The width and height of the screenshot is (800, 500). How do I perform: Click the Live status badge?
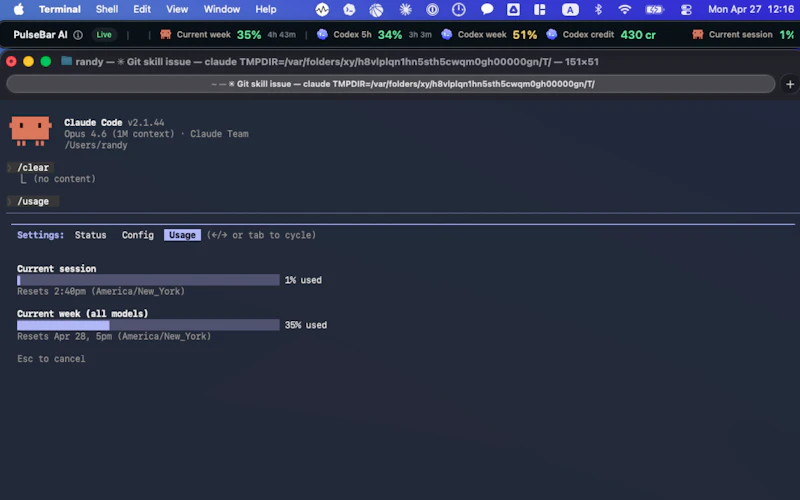104,35
